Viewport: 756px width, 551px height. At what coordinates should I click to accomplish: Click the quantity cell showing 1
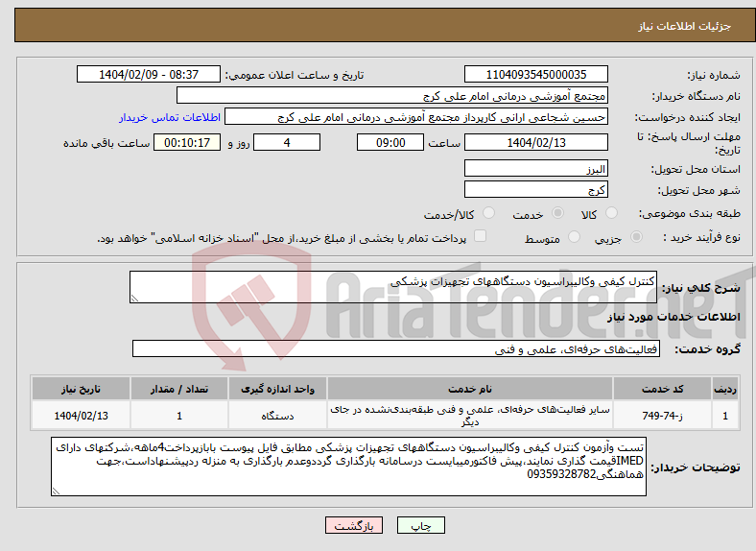point(178,415)
